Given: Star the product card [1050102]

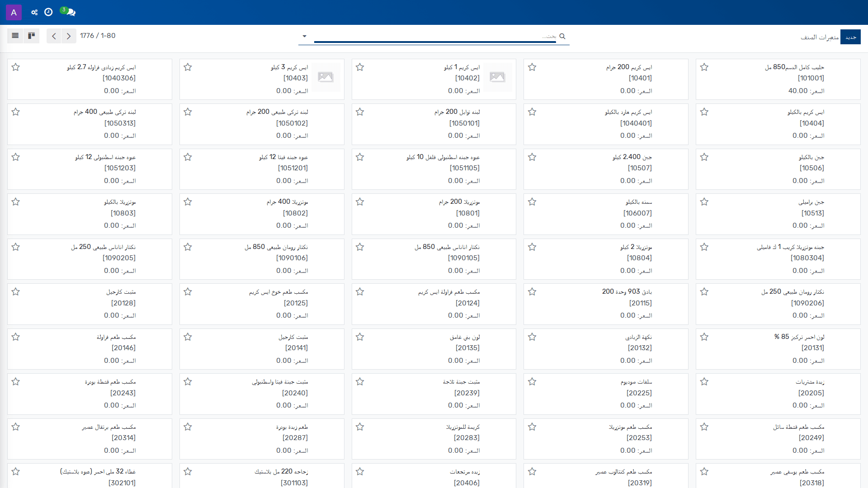Looking at the screenshot, I should (x=188, y=112).
